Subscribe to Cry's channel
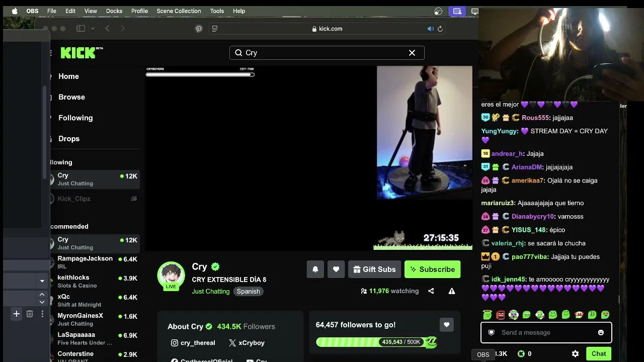The image size is (644, 362). click(432, 269)
